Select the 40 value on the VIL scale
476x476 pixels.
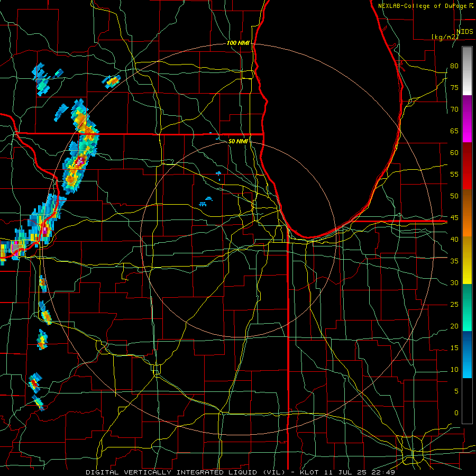pos(454,240)
